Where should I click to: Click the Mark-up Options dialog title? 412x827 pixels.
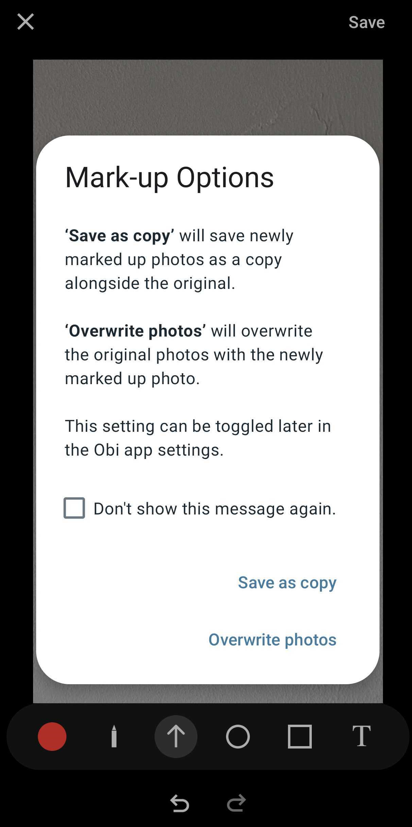(169, 178)
